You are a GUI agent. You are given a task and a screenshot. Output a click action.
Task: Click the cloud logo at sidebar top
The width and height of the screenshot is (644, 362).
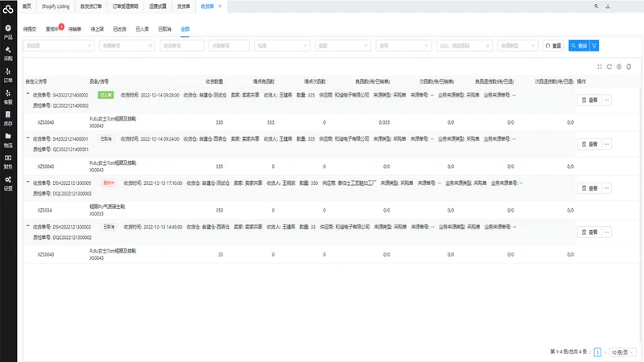click(8, 8)
